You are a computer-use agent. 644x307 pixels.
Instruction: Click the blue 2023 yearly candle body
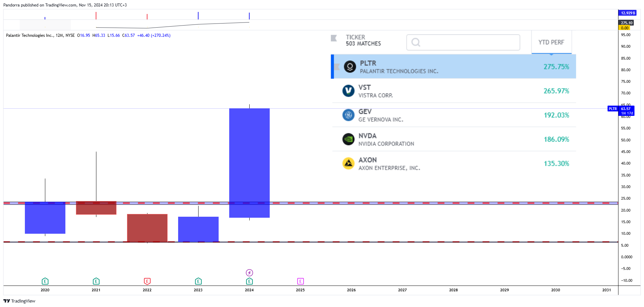[198, 229]
